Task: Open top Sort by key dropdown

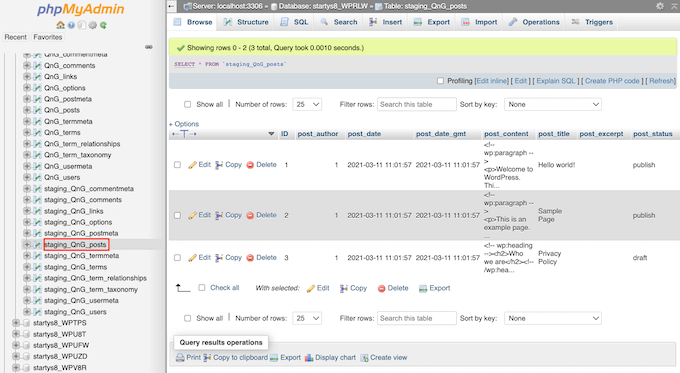Action: pyautogui.click(x=552, y=105)
